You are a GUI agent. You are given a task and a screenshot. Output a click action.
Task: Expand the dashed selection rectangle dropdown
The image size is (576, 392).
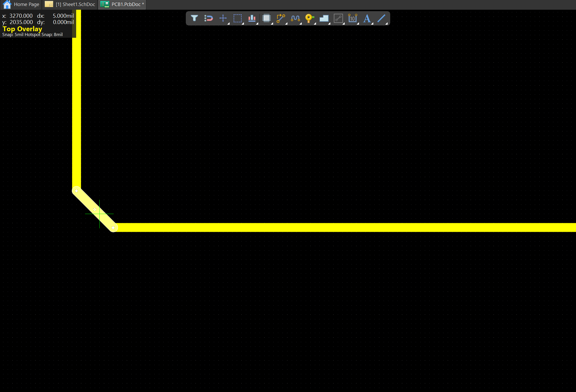pyautogui.click(x=243, y=23)
